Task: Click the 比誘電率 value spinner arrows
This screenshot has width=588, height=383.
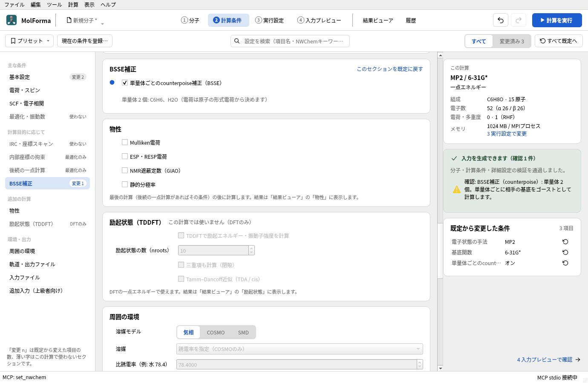Action: click(x=420, y=364)
